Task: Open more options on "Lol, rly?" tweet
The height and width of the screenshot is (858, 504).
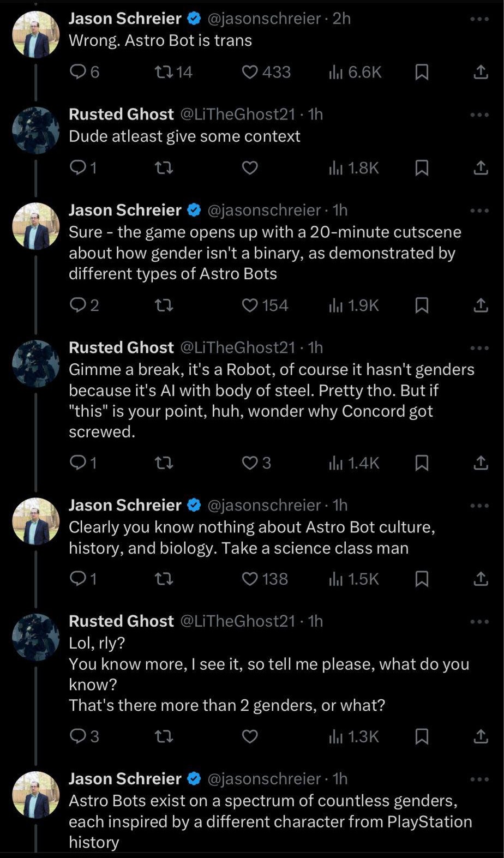Action: [479, 622]
